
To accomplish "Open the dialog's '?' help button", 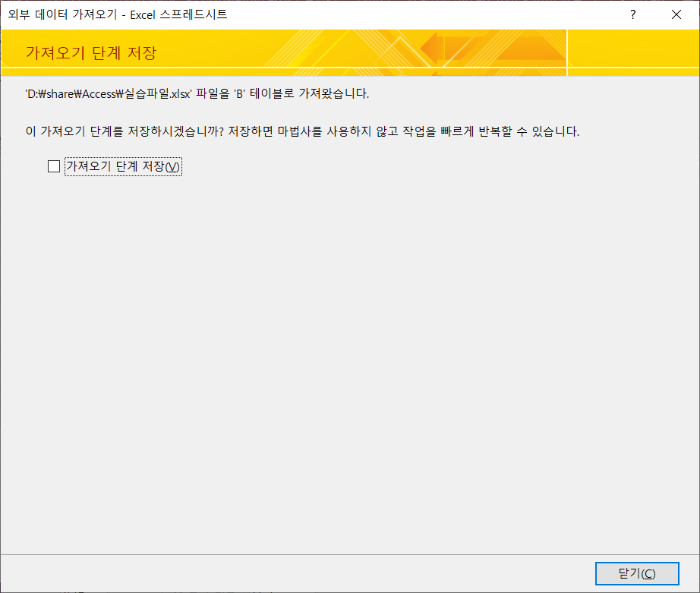I will (632, 14).
